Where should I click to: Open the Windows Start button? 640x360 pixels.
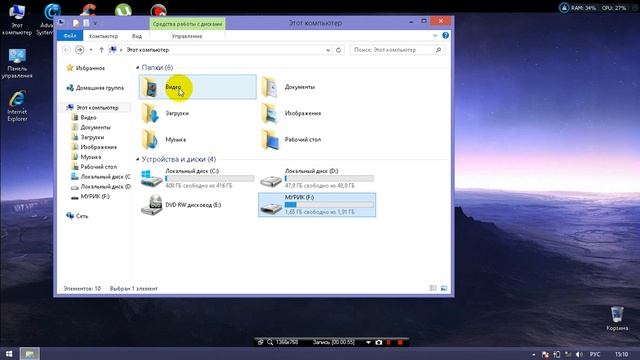(x=9, y=353)
